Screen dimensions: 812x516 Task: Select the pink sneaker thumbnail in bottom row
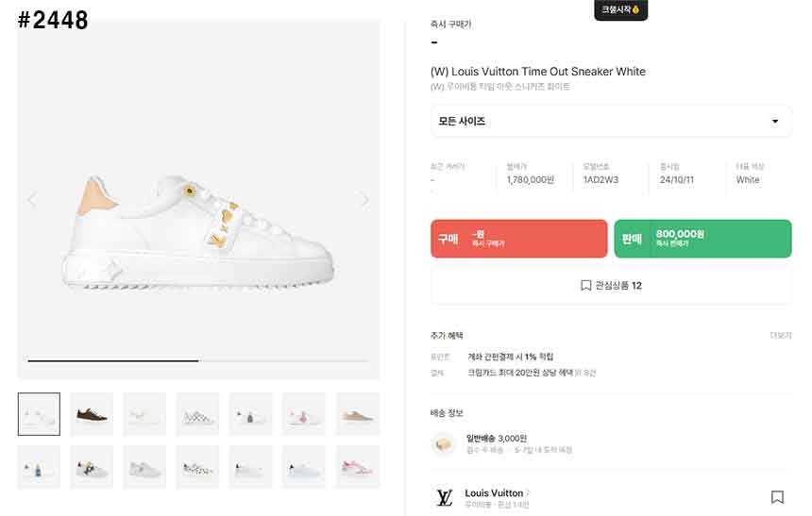(x=357, y=467)
